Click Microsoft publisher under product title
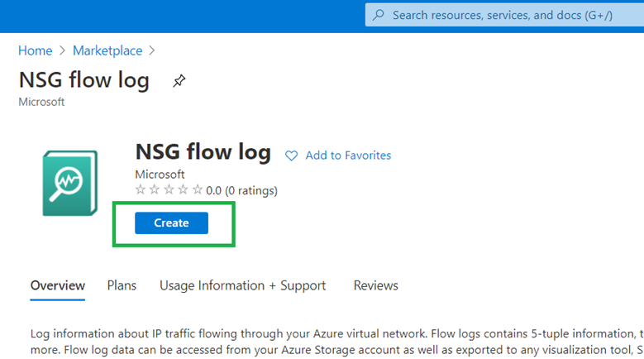 click(160, 175)
